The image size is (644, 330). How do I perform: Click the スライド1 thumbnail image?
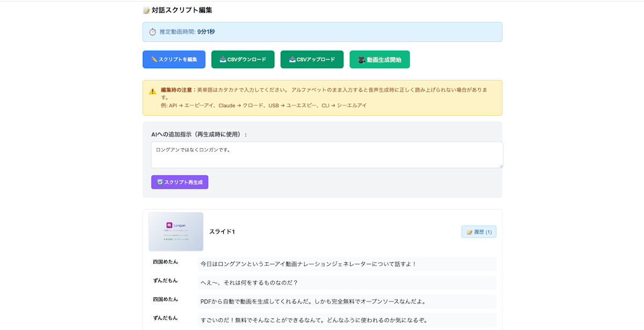point(176,232)
